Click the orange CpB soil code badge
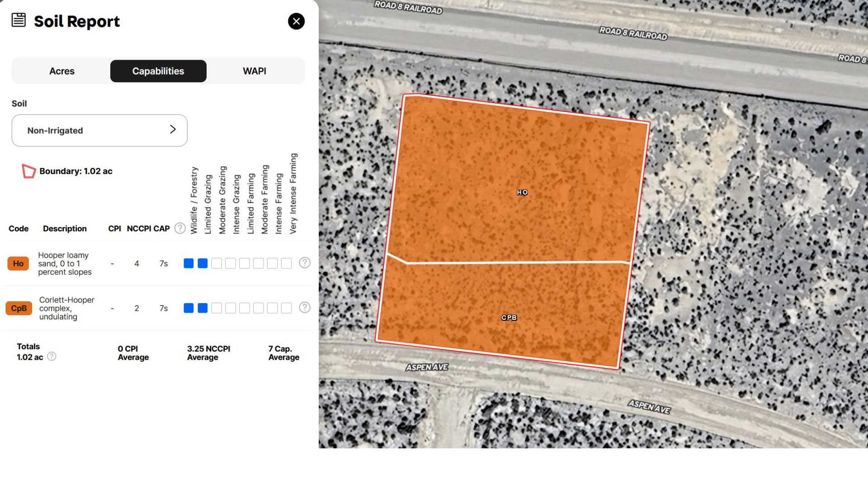This screenshot has width=868, height=488. click(19, 308)
